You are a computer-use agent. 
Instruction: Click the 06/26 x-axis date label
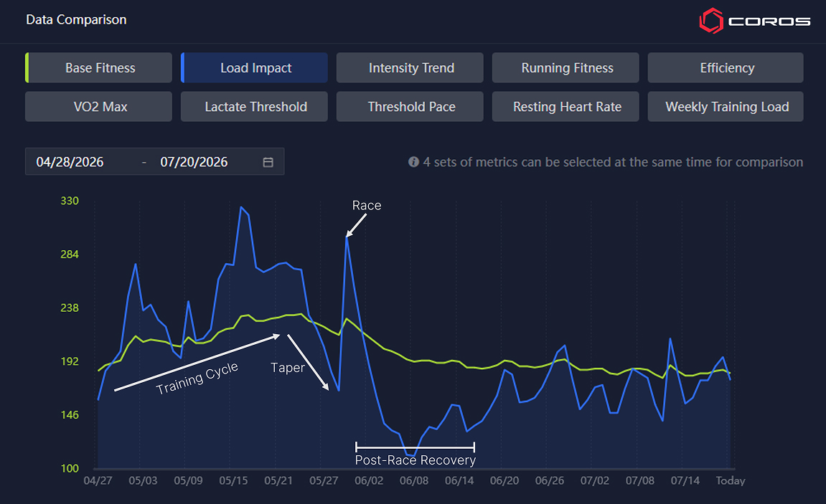click(x=550, y=481)
